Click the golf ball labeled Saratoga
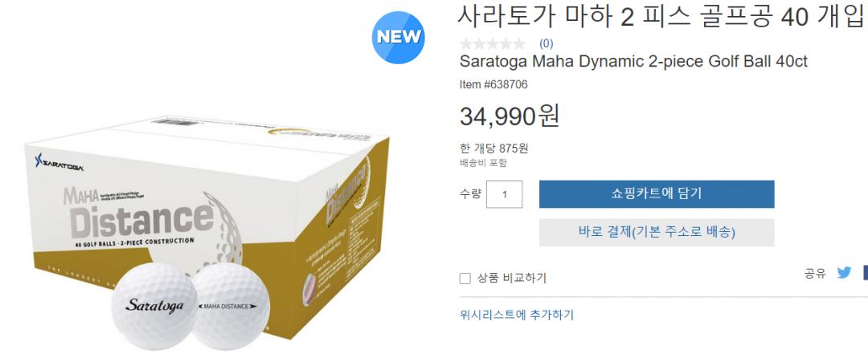This screenshot has height=362, width=868. (x=153, y=306)
